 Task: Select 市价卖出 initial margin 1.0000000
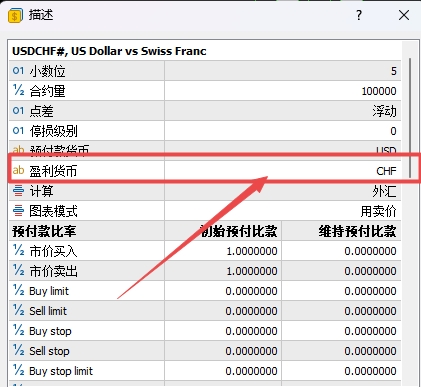point(252,271)
